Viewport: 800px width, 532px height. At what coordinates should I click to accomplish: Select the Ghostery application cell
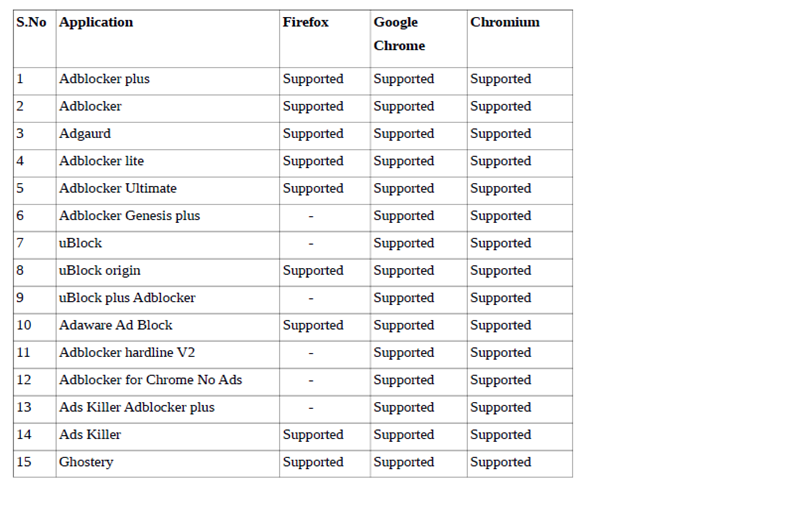(x=86, y=462)
